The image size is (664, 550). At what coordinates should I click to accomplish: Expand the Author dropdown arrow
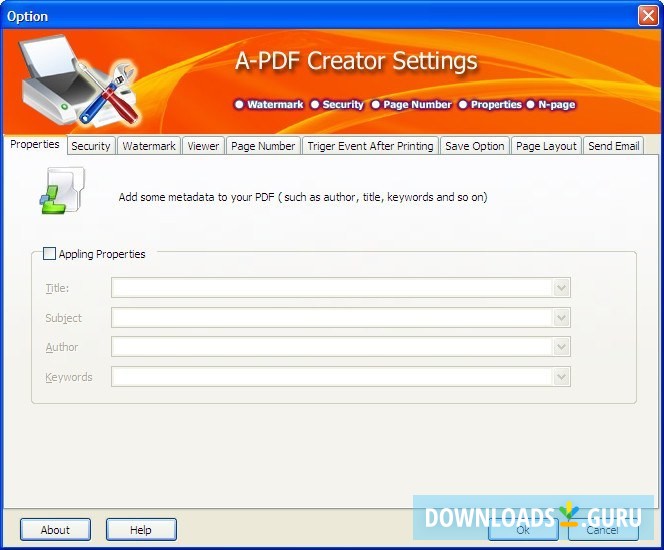562,347
